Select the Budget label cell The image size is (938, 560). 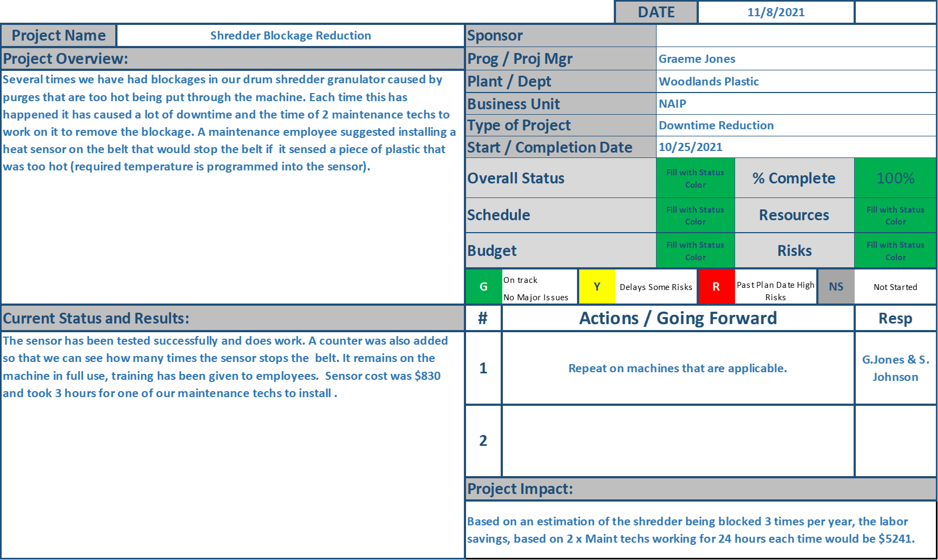point(561,251)
